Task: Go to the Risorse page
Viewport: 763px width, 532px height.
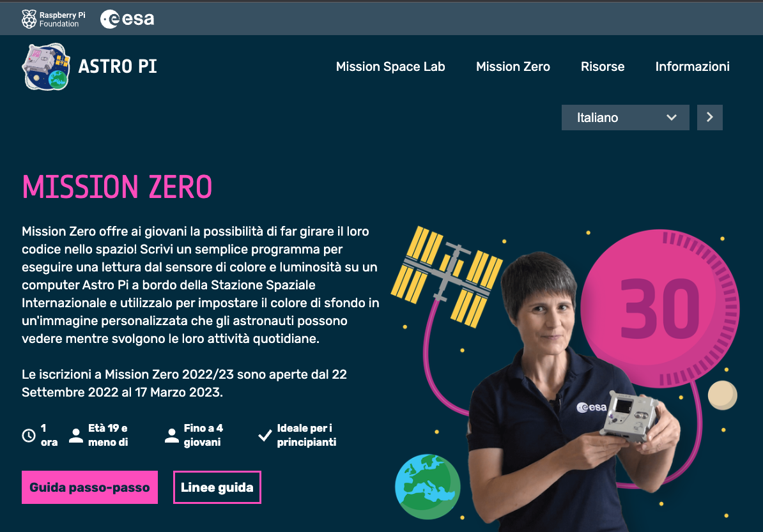Action: pos(603,66)
